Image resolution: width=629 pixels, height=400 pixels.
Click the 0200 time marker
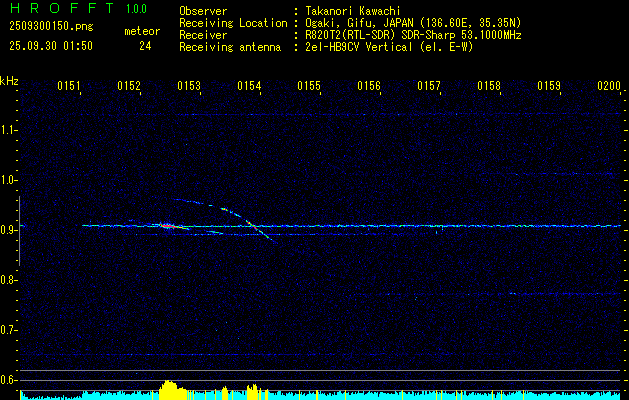(609, 86)
